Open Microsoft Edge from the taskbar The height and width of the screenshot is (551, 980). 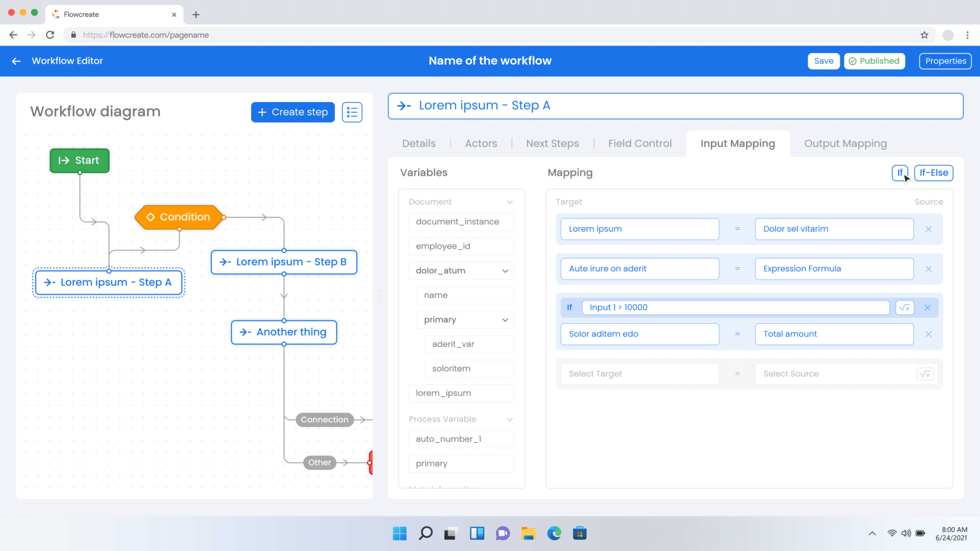[554, 533]
